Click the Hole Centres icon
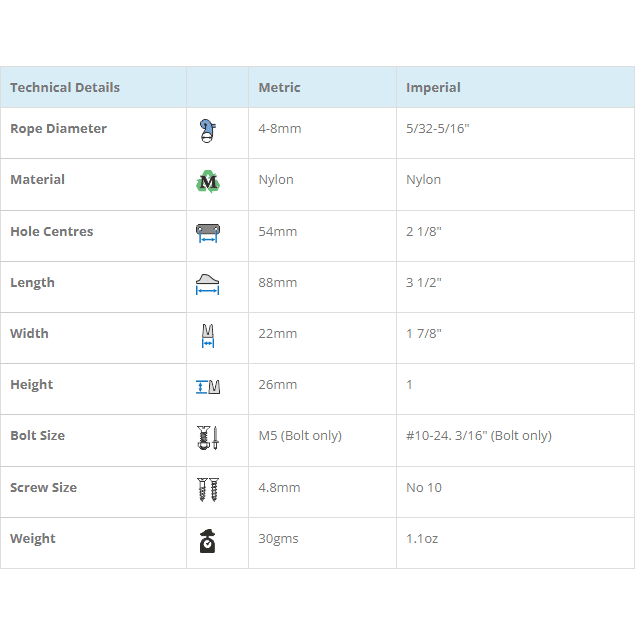Image resolution: width=636 pixels, height=636 pixels. pos(207,232)
